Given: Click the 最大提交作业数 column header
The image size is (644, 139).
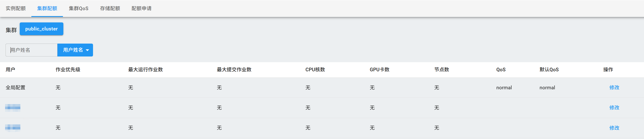Looking at the screenshot, I should click(x=234, y=69).
